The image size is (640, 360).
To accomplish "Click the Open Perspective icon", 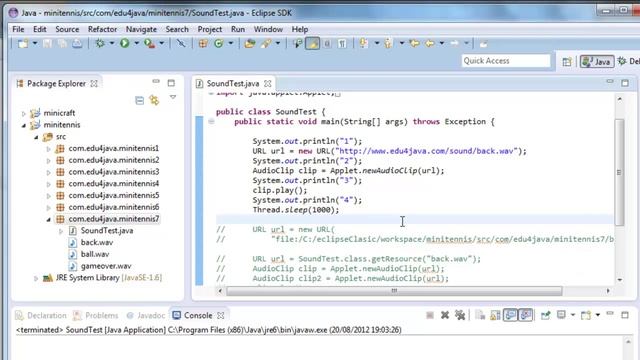I will tap(567, 62).
